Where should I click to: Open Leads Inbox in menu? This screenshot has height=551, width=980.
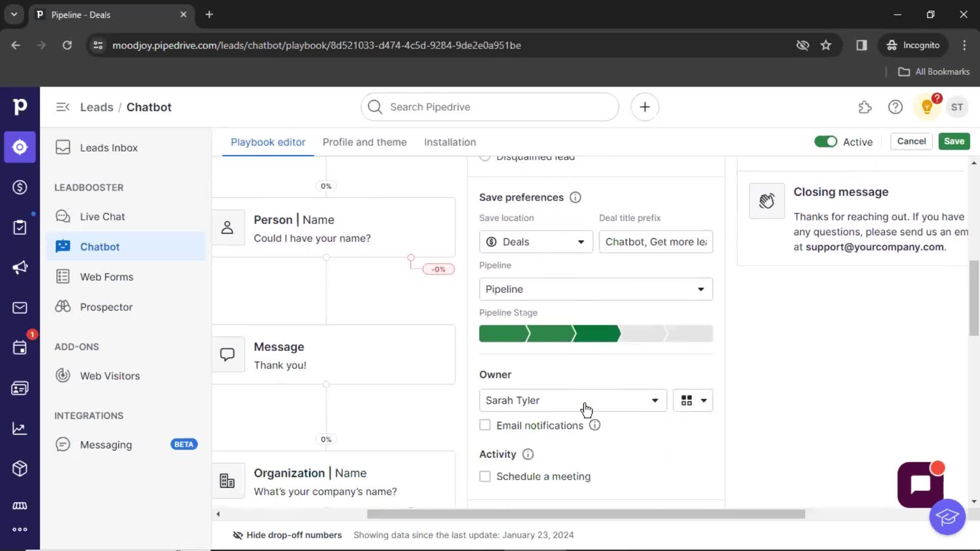click(x=126, y=147)
